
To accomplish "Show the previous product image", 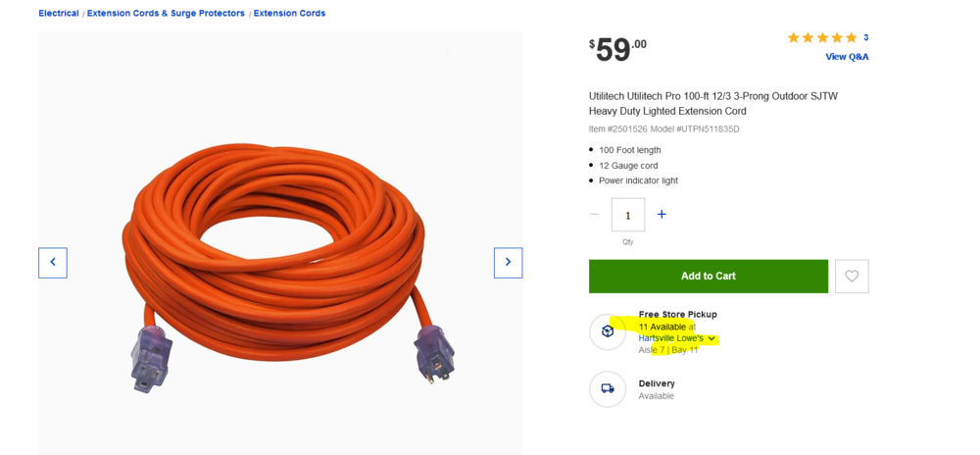I will pos(53,263).
